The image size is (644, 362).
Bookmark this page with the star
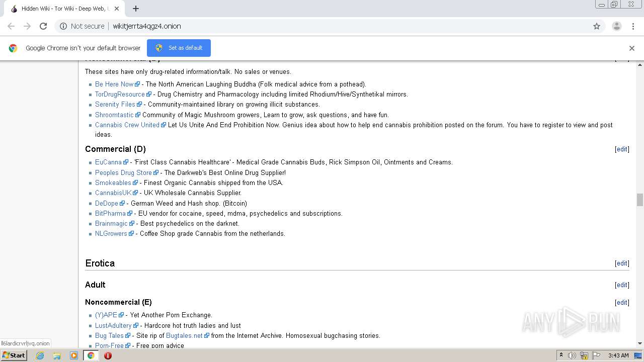[x=597, y=26]
